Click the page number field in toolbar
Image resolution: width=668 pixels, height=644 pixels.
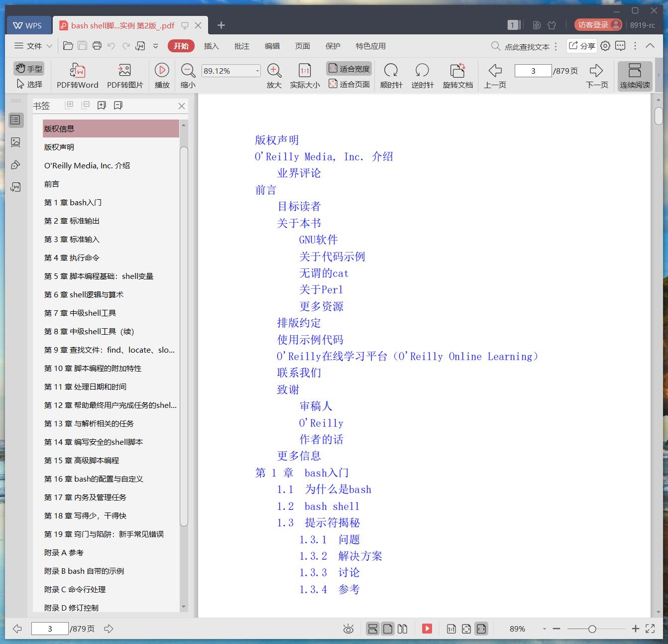coord(533,71)
